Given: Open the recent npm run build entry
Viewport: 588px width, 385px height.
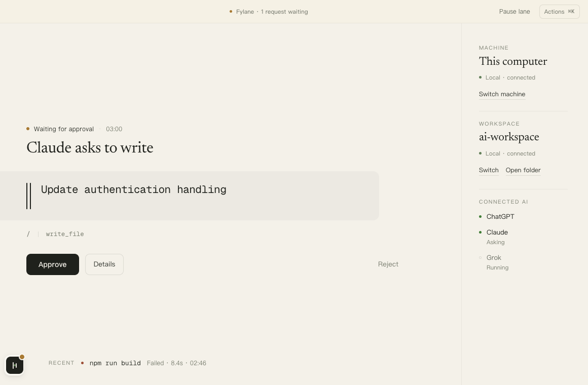Looking at the screenshot, I should tap(115, 363).
